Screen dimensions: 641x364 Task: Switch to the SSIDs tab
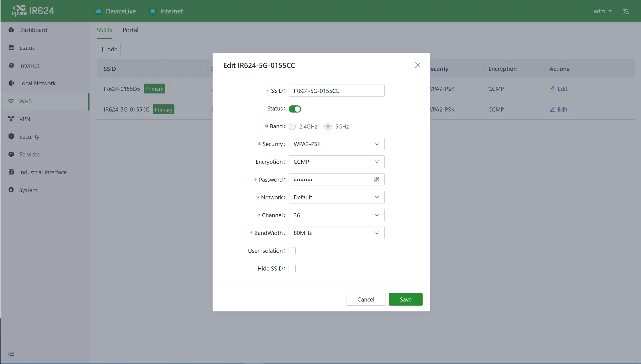tap(104, 30)
